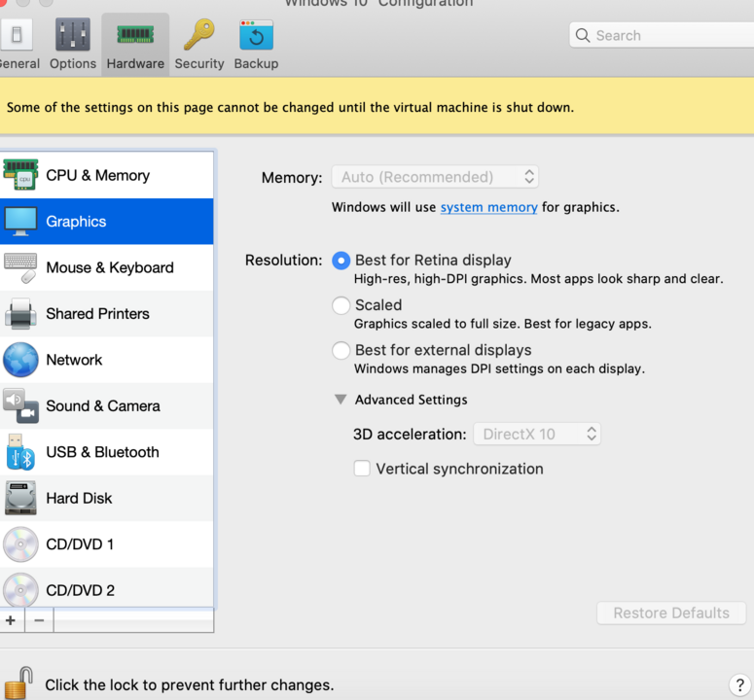This screenshot has width=754, height=700.
Task: Click the Restore Defaults button
Action: pyautogui.click(x=670, y=613)
